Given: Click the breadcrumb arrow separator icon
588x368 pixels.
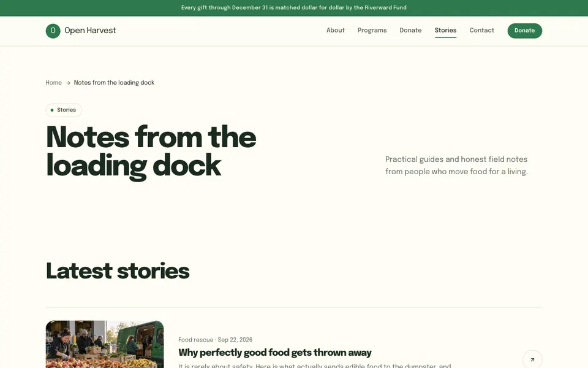Looking at the screenshot, I should tap(68, 83).
